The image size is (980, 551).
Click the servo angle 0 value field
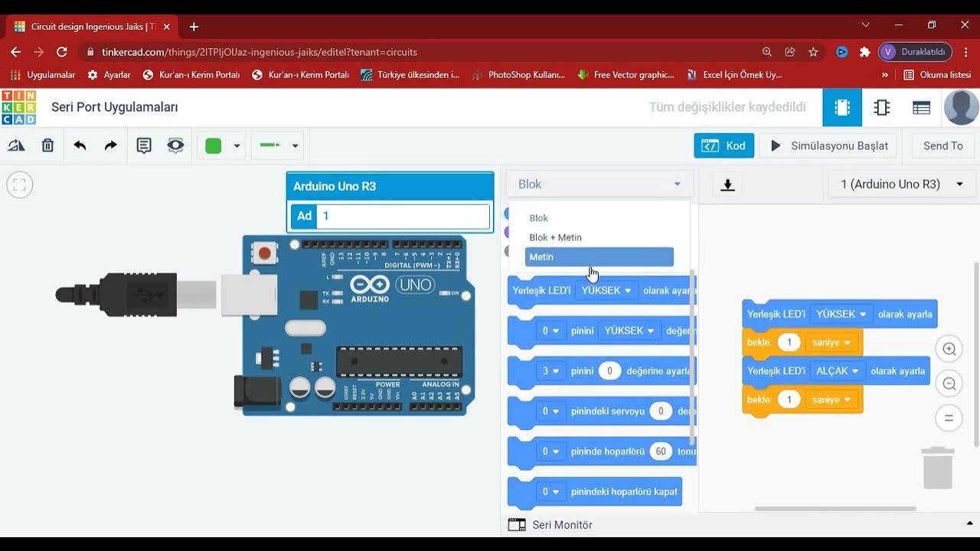(x=661, y=411)
